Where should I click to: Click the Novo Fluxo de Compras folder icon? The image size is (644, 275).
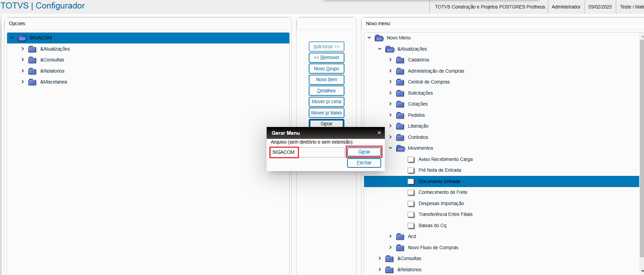pyautogui.click(x=400, y=248)
